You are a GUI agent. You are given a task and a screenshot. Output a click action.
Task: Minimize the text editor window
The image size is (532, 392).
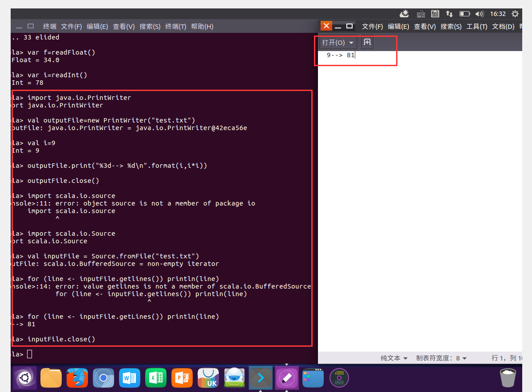coord(338,27)
